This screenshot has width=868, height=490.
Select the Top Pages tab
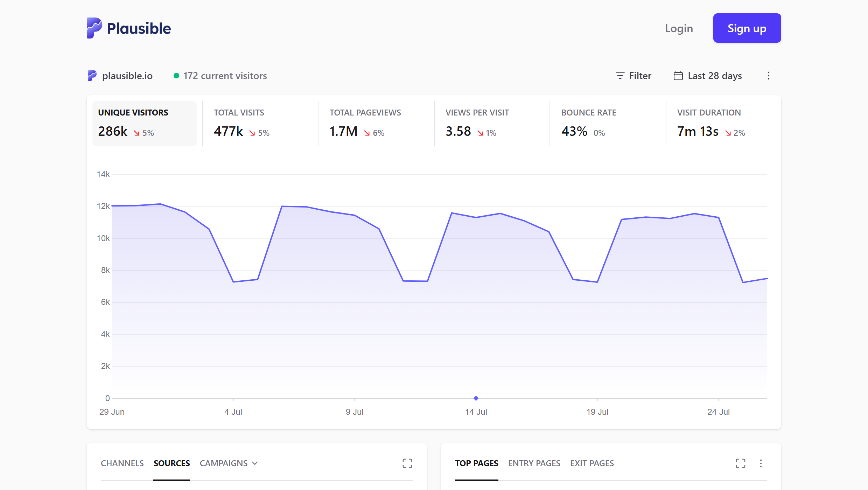pos(476,463)
